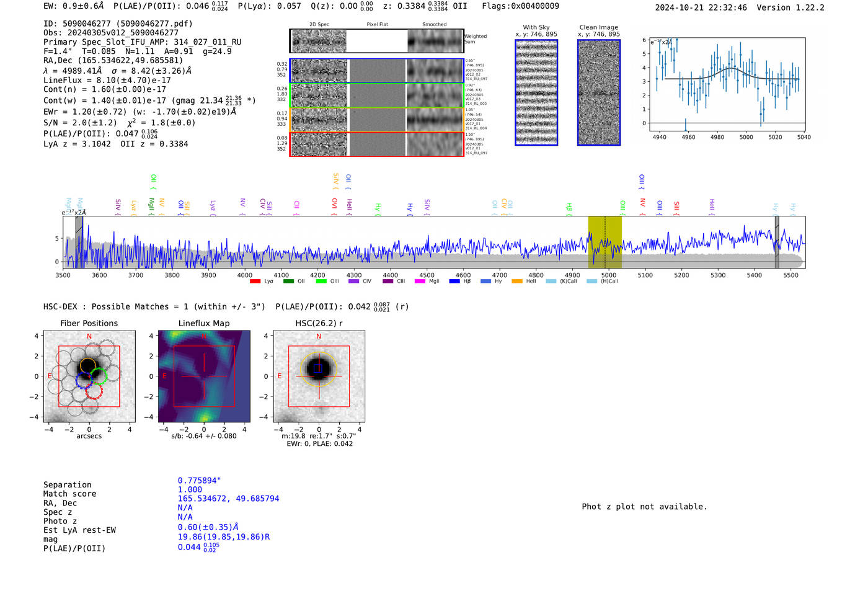
Task: Click the Gaussian fit curve peak in the line plot
Action: click(732, 68)
